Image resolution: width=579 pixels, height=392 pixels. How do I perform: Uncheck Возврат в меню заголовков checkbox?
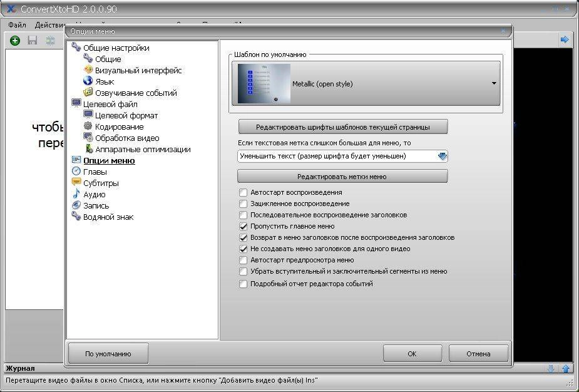[243, 237]
